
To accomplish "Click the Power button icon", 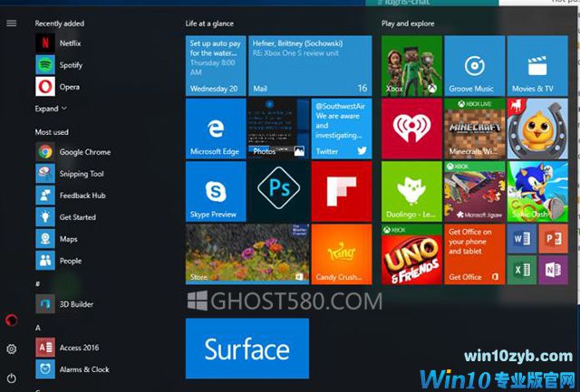I will tap(12, 378).
